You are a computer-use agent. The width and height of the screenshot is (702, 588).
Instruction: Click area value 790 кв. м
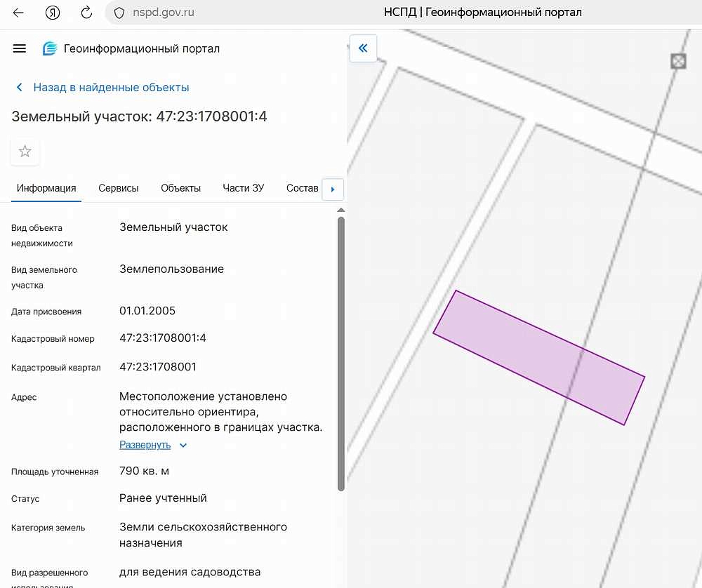click(144, 472)
